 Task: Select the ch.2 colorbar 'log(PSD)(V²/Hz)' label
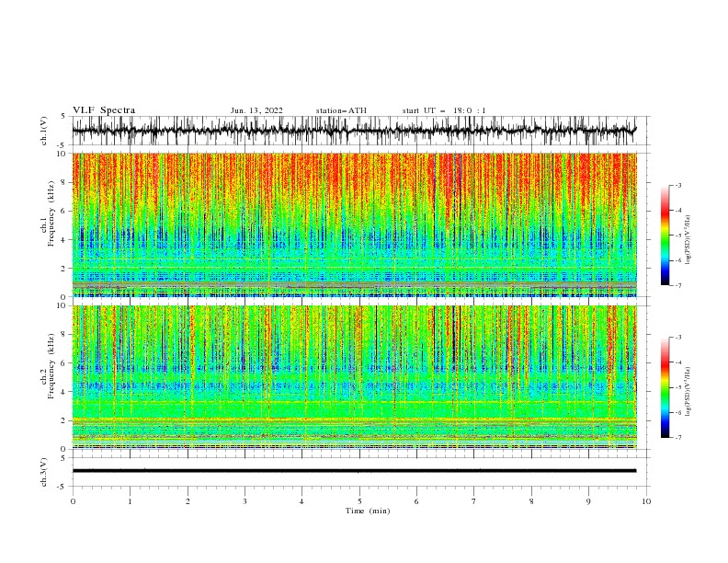(688, 392)
